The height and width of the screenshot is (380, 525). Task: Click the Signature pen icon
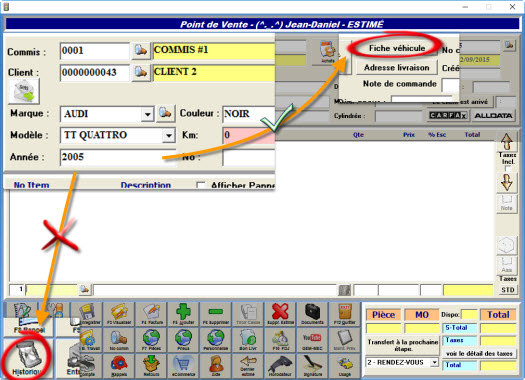click(312, 366)
